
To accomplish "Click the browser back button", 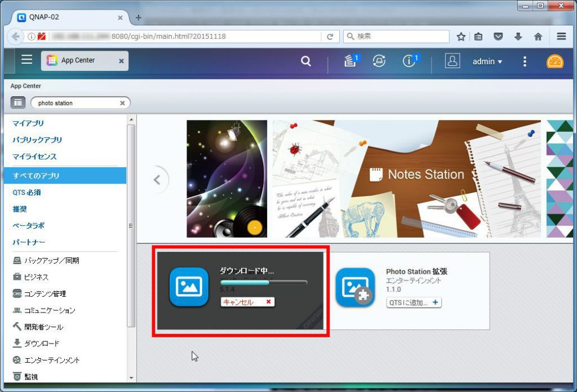I will coord(15,37).
